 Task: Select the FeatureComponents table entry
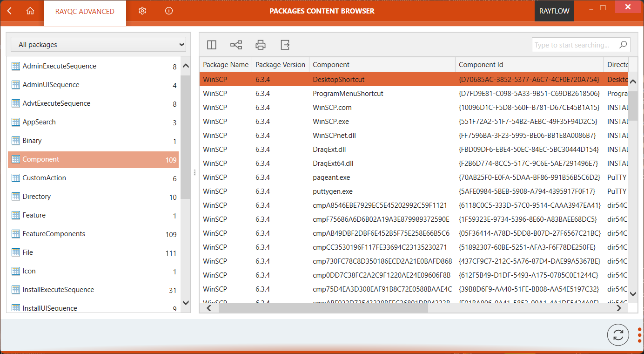pos(94,234)
